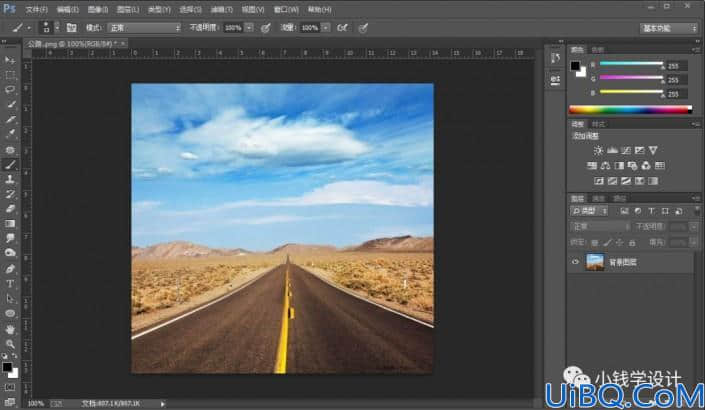Open the 窗口(W) menu
The height and width of the screenshot is (410, 705).
(286, 9)
